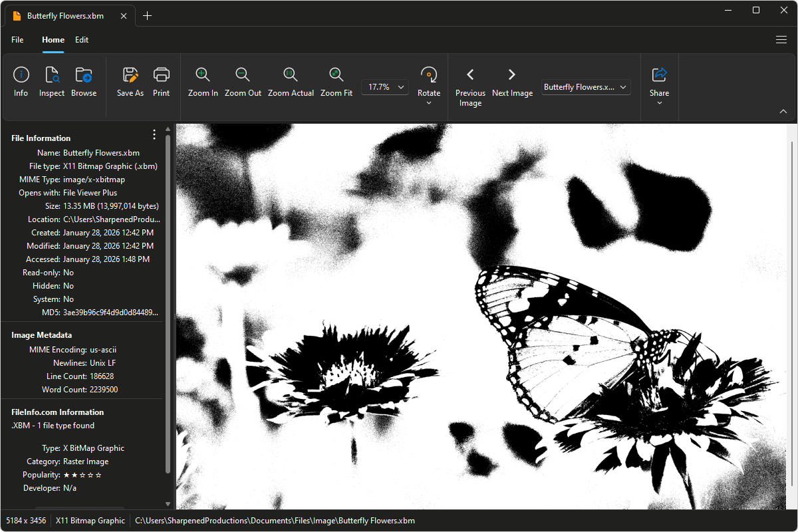Save the image using Save As
The height and width of the screenshot is (532, 798).
click(x=130, y=81)
